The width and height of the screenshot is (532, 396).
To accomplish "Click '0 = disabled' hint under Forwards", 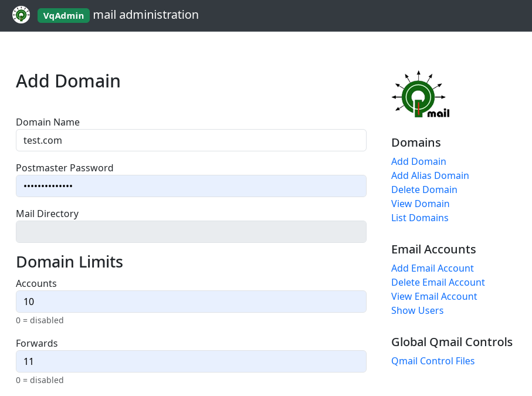I will (40, 380).
